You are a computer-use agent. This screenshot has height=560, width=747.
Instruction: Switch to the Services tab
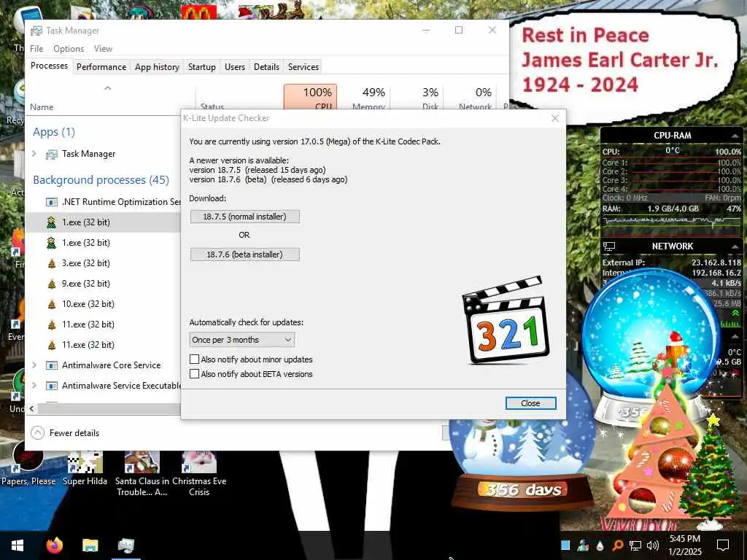(x=303, y=66)
